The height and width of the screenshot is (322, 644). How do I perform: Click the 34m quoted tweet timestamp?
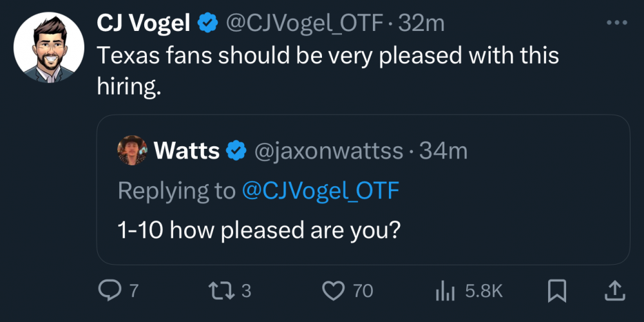click(x=443, y=151)
